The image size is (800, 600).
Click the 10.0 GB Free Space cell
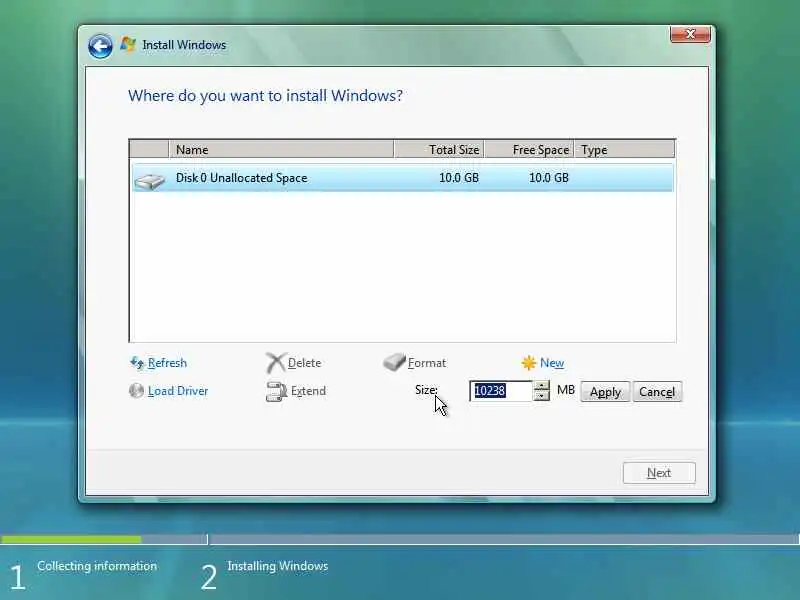click(x=548, y=178)
